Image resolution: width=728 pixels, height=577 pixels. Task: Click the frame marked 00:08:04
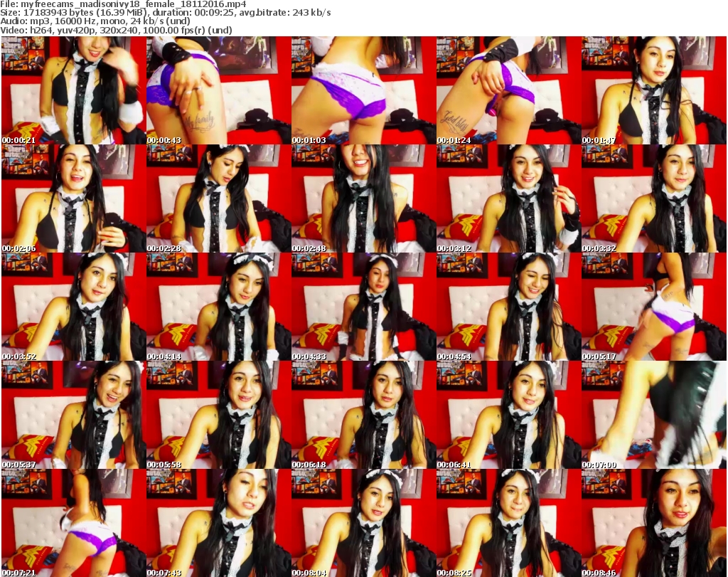click(x=363, y=523)
